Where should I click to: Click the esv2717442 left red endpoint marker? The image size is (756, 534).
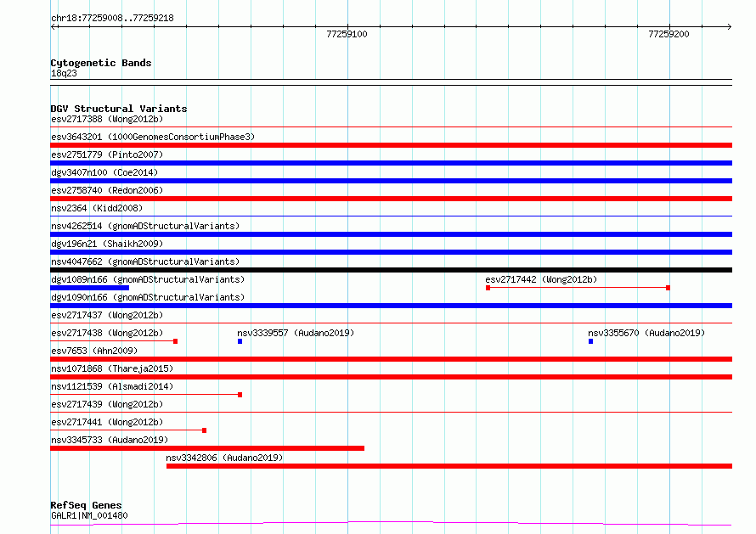(488, 288)
